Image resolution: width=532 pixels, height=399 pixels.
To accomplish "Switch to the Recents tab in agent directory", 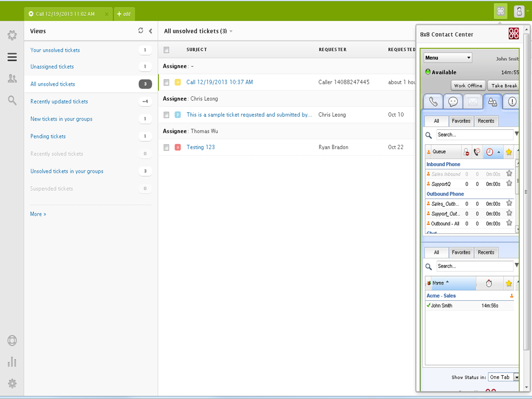I will [x=486, y=252].
